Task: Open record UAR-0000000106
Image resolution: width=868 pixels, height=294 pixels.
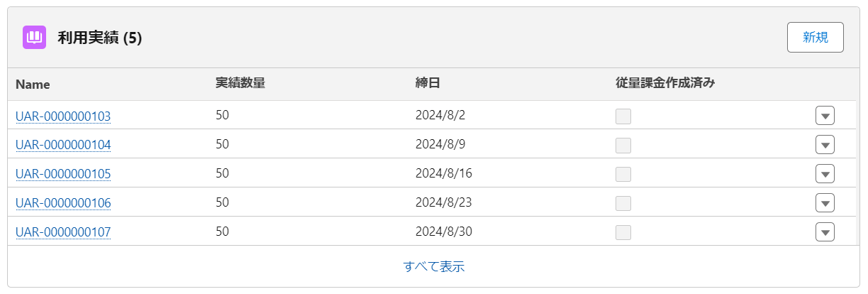Action: [63, 203]
